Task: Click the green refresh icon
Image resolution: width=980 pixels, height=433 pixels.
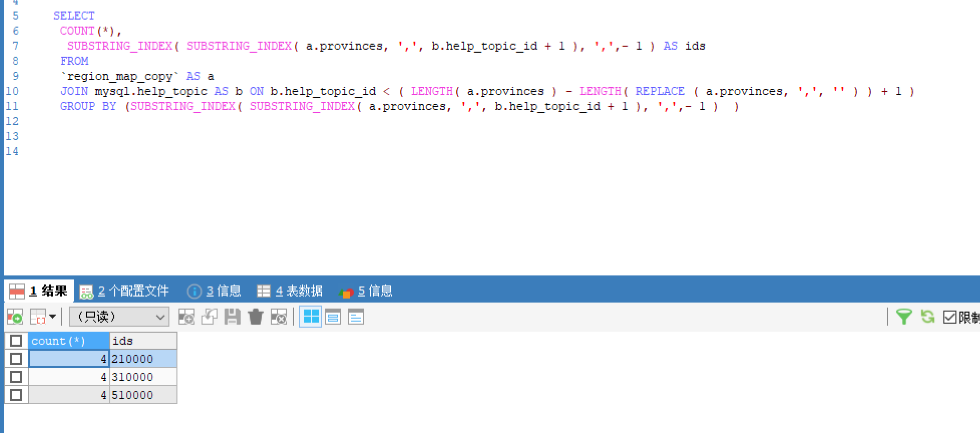Action: pyautogui.click(x=927, y=317)
